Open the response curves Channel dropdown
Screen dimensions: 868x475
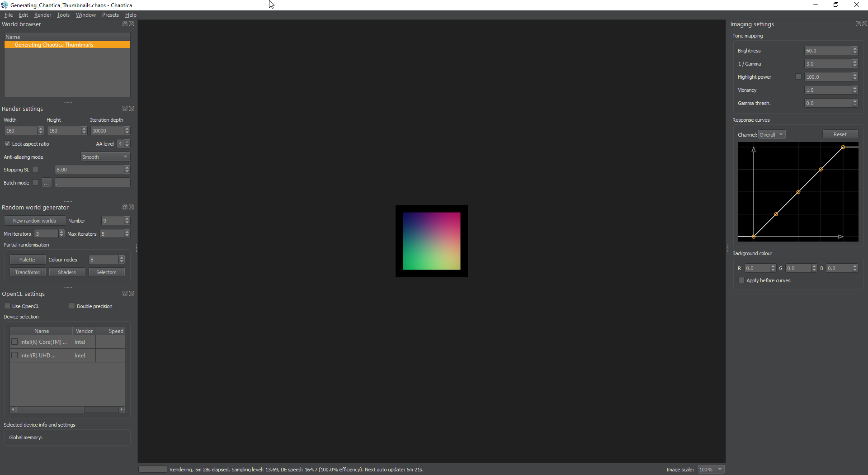click(x=772, y=135)
